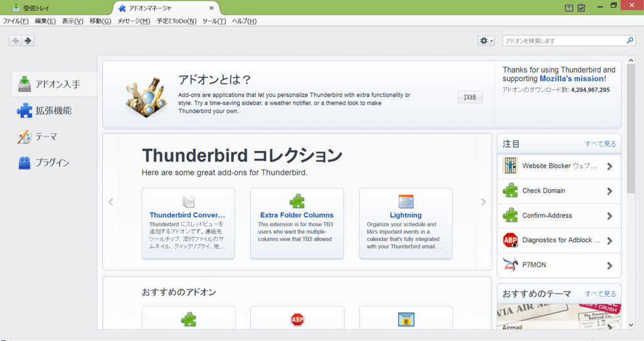The width and height of the screenshot is (644, 341).
Task: Open the テーマ themes palette icon
Action: [25, 137]
